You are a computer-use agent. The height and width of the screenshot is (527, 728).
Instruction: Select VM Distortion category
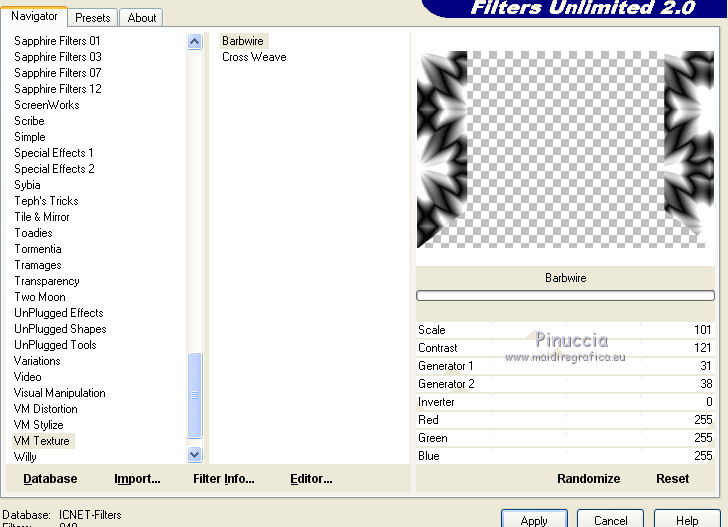46,410
